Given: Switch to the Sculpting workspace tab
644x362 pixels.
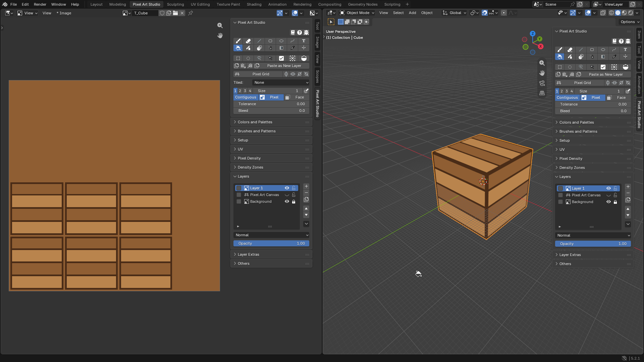Looking at the screenshot, I should tap(175, 4).
